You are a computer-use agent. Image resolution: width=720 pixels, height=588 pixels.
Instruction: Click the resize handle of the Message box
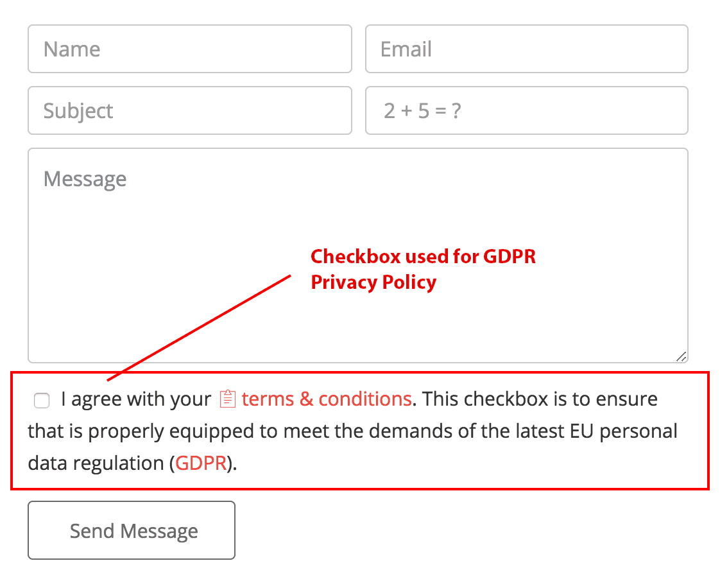pos(681,356)
